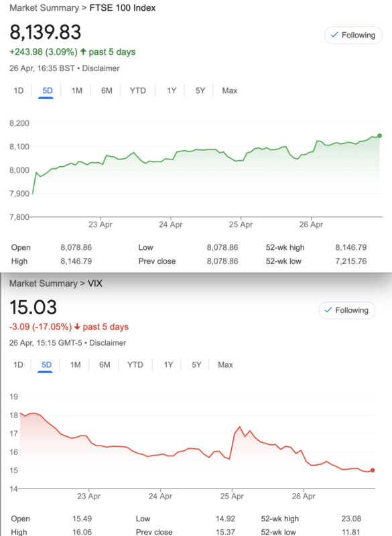Click the 23 Apr label on FTSE chart
This screenshot has height=536, width=392.
100,224
